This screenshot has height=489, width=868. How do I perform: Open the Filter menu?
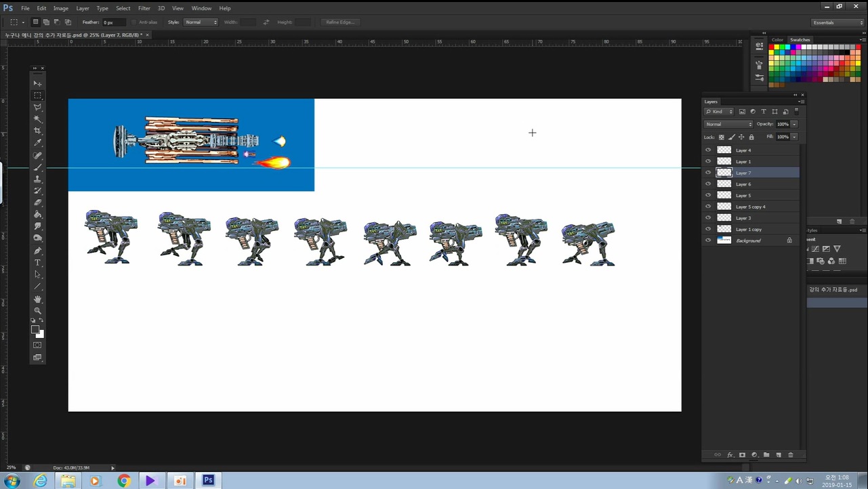pyautogui.click(x=144, y=8)
